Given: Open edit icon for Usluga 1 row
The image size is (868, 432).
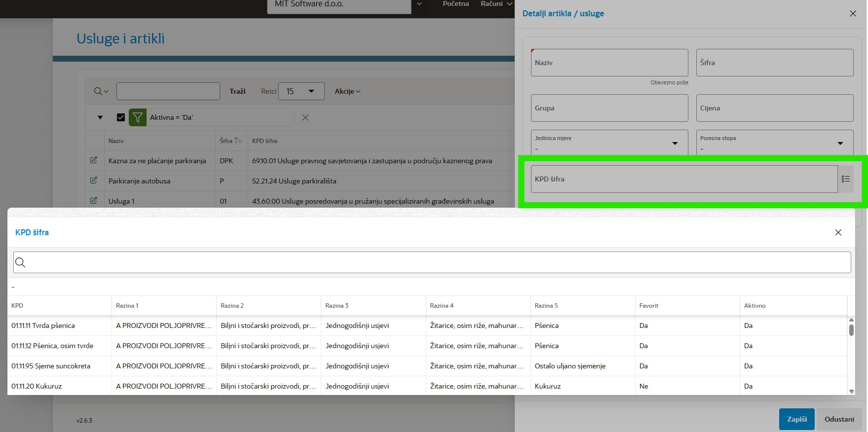Looking at the screenshot, I should tap(93, 201).
